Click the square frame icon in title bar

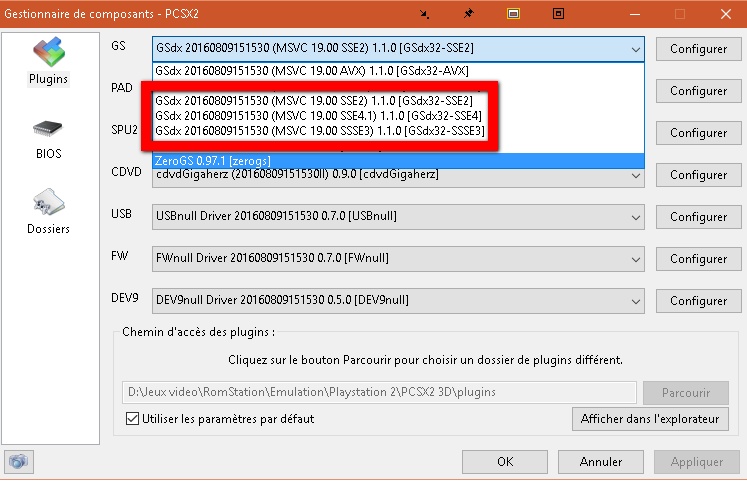pyautogui.click(x=558, y=13)
